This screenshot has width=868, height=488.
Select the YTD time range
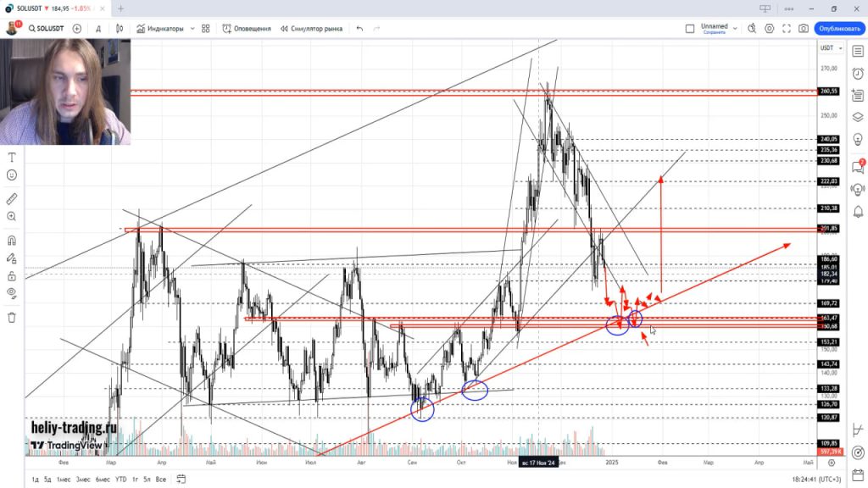coord(120,480)
